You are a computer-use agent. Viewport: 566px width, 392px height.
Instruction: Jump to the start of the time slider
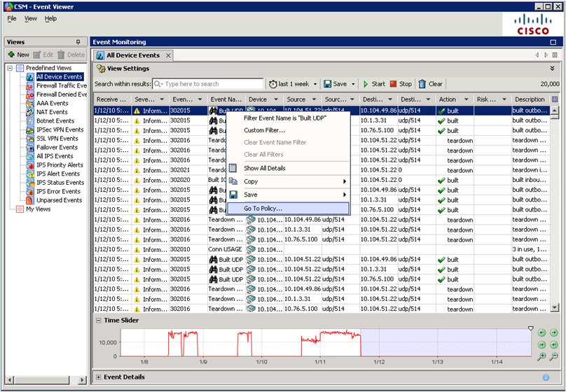click(541, 345)
